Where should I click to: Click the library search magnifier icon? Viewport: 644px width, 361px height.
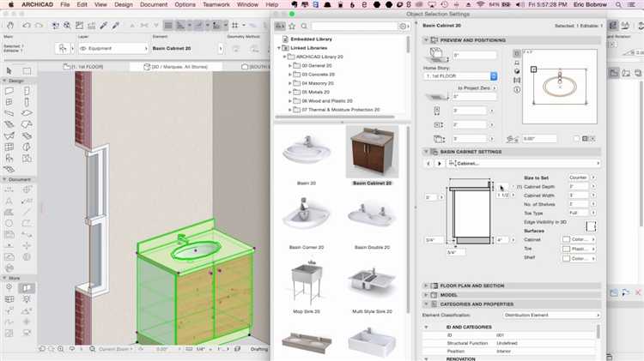(304, 27)
